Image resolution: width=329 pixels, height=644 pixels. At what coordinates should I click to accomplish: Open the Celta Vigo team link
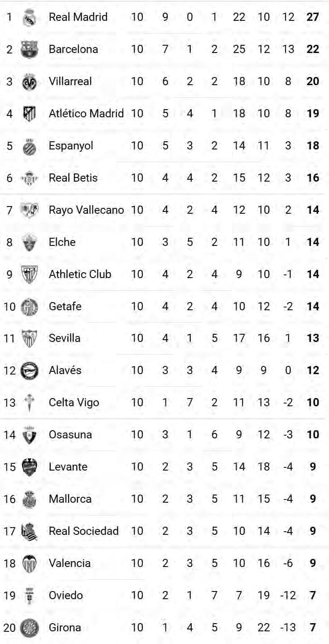click(73, 403)
